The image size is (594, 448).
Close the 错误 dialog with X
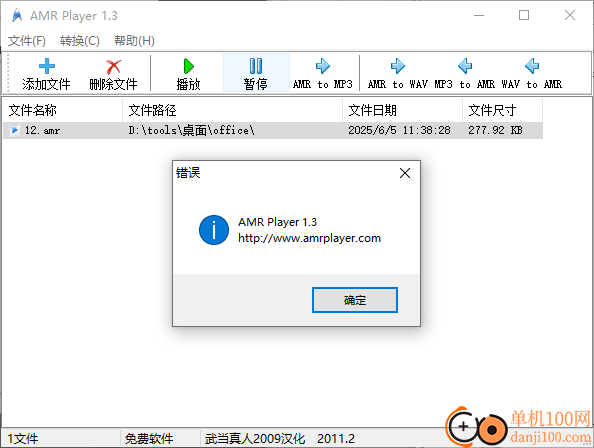(x=405, y=173)
